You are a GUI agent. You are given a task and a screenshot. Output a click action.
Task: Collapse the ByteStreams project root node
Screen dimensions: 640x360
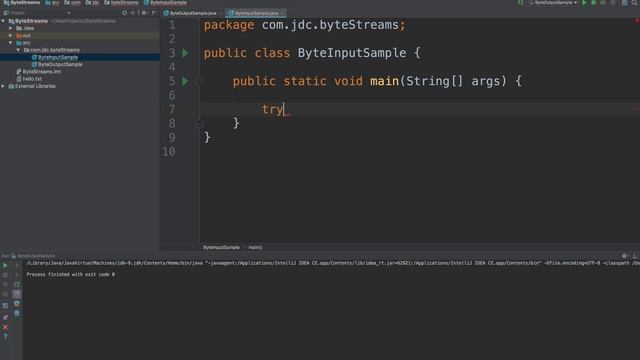[3, 21]
